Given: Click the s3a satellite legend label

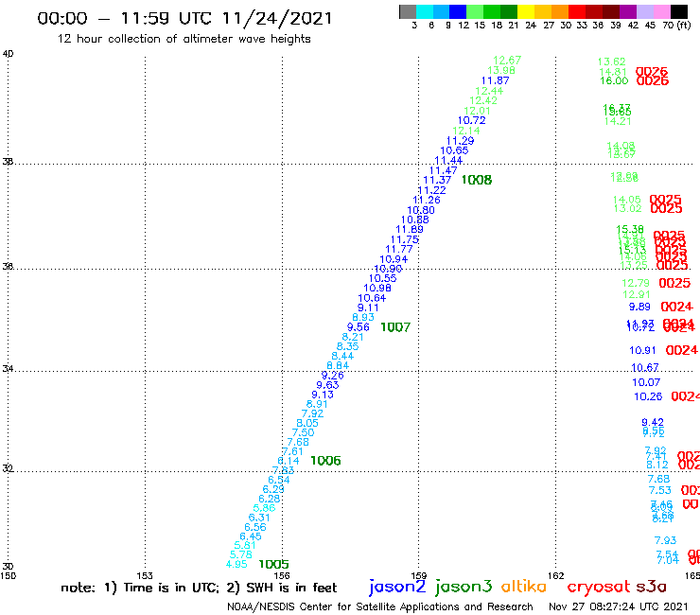Looking at the screenshot, I should pyautogui.click(x=651, y=587).
